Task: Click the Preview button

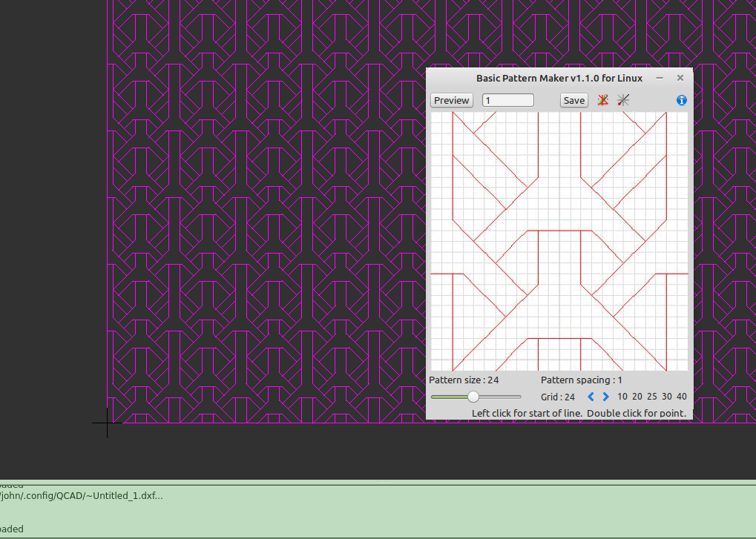Action: point(451,99)
